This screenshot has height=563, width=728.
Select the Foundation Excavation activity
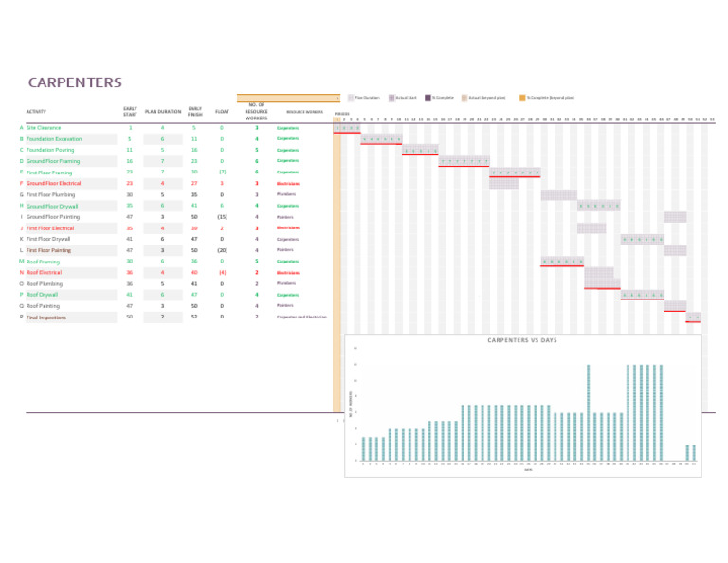(54, 139)
